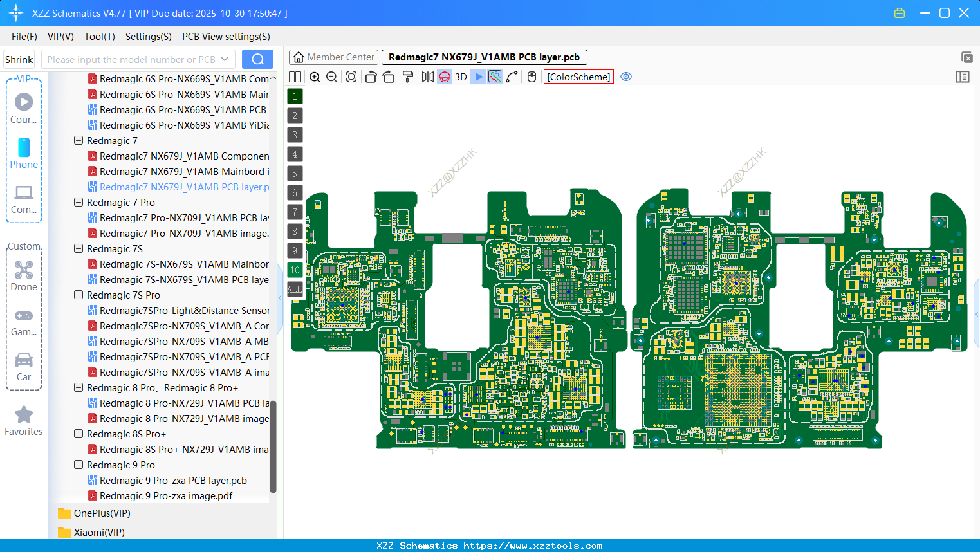Collapse the Redmagic 9 Pro group
The height and width of the screenshot is (552, 980).
click(78, 465)
